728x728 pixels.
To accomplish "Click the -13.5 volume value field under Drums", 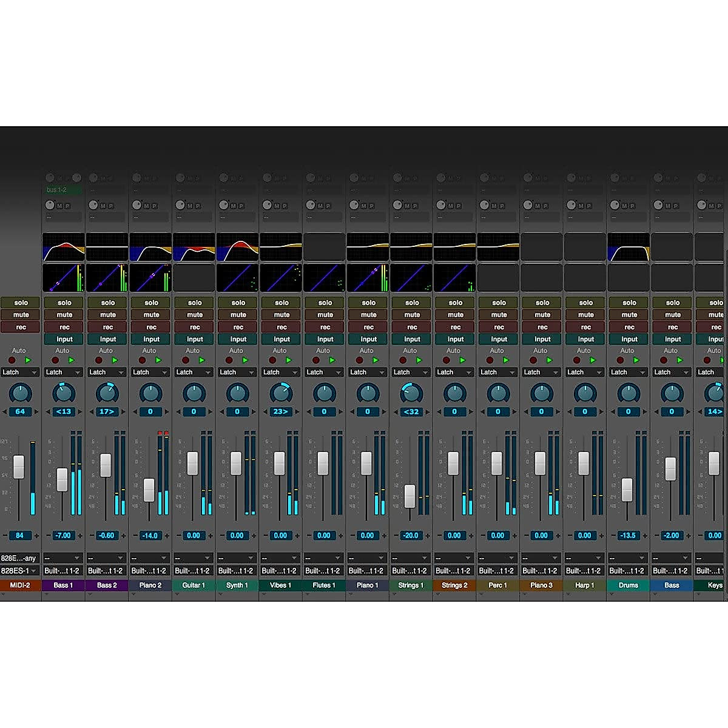I will [628, 535].
